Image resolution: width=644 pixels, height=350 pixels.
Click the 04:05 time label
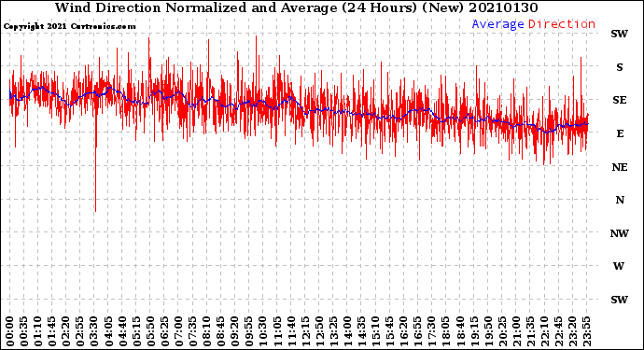tap(108, 331)
